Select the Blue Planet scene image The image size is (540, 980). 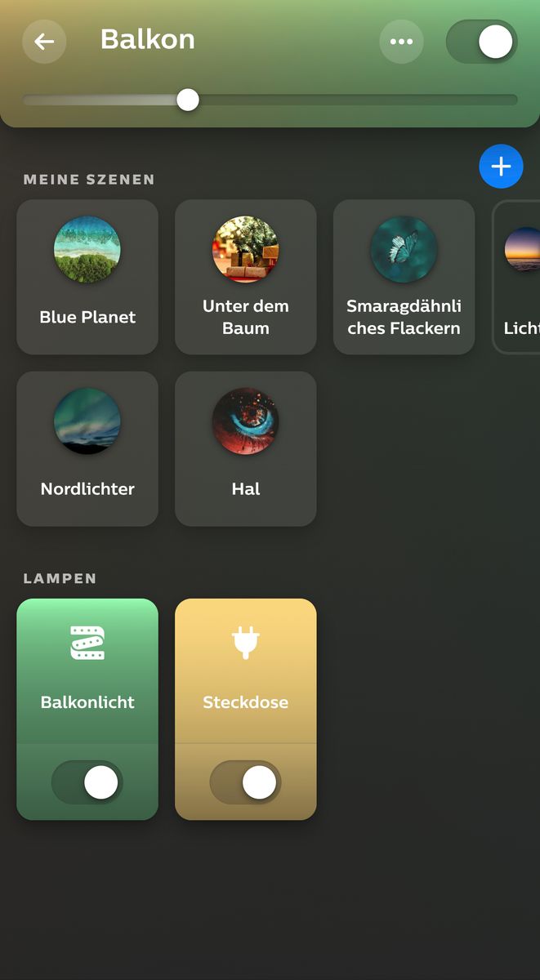(x=87, y=250)
